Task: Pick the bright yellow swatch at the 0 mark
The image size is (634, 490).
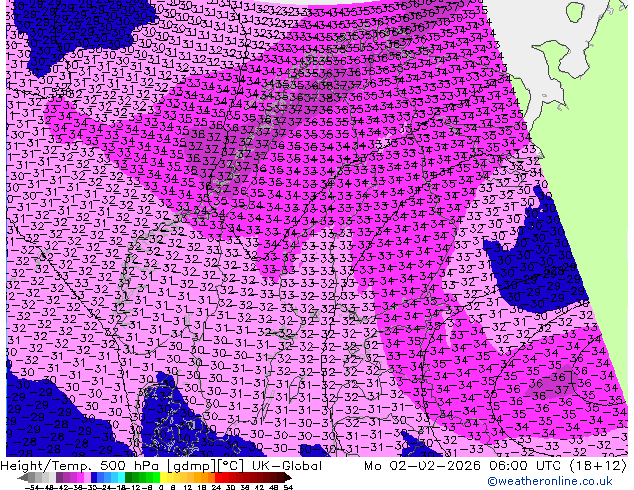Action: (163, 478)
